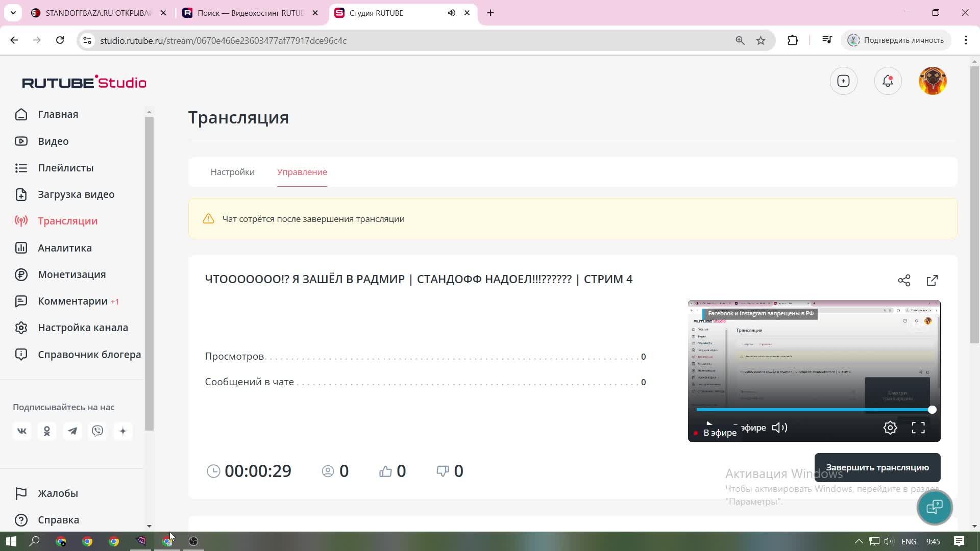Open Windows taskbar search

point(35,541)
